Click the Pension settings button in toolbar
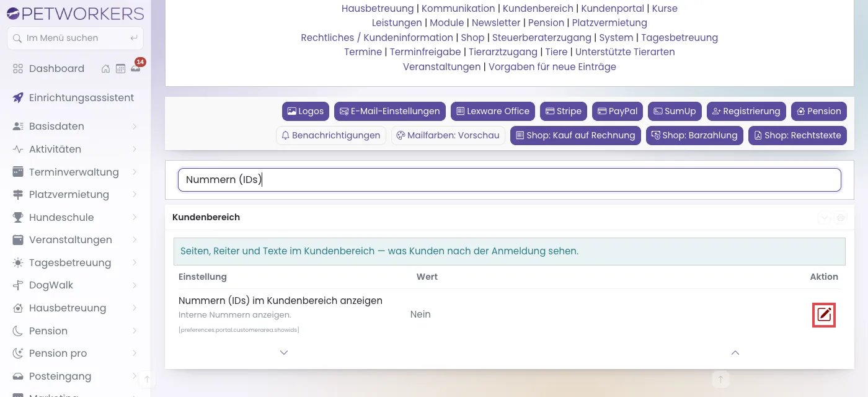 click(819, 111)
